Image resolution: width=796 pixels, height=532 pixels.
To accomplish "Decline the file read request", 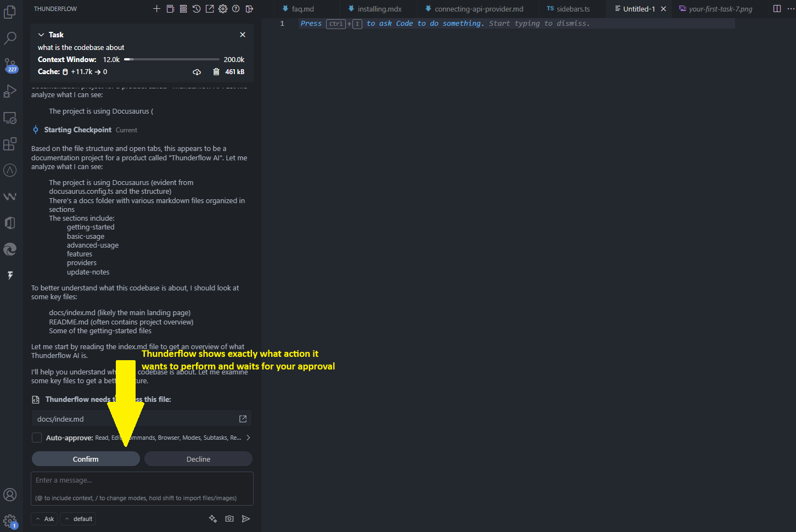I will tap(198, 458).
